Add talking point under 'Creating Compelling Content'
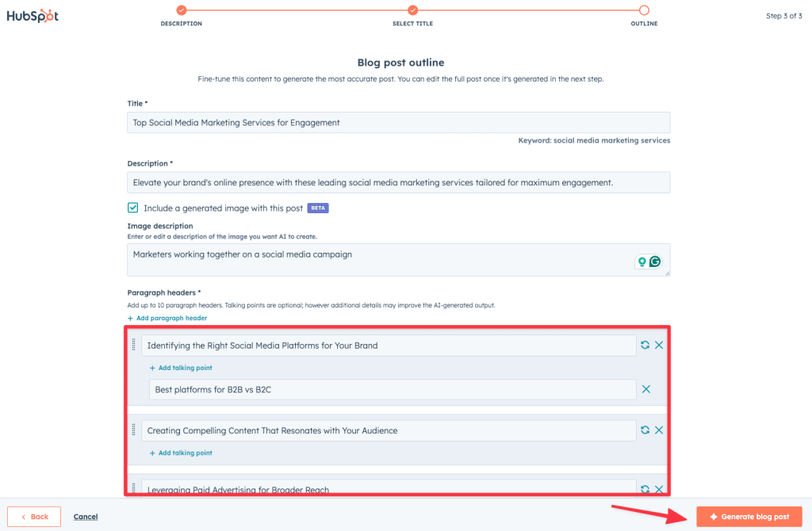The width and height of the screenshot is (812, 531). point(181,453)
